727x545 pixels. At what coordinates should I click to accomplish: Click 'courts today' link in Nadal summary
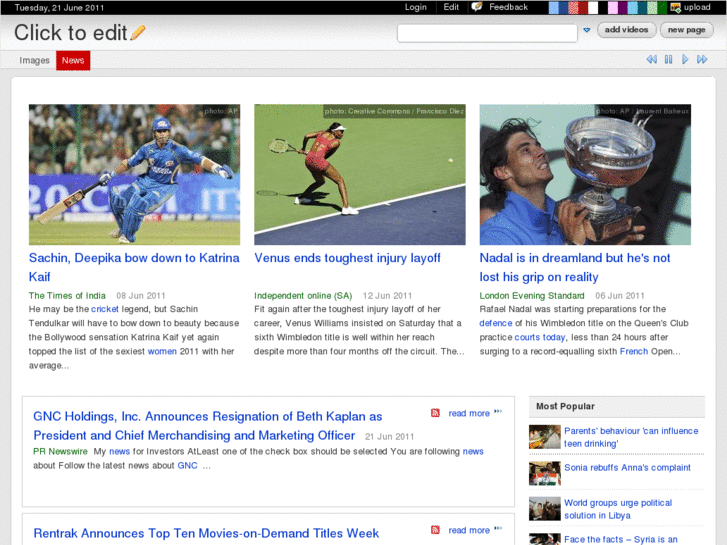tap(540, 337)
